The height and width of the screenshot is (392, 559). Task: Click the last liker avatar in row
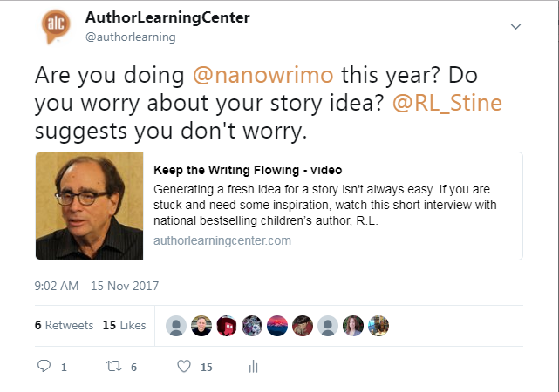coord(378,326)
